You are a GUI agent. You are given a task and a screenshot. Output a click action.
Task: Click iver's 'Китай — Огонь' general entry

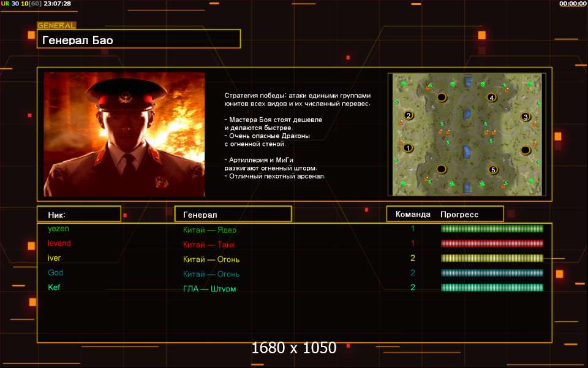pos(211,259)
